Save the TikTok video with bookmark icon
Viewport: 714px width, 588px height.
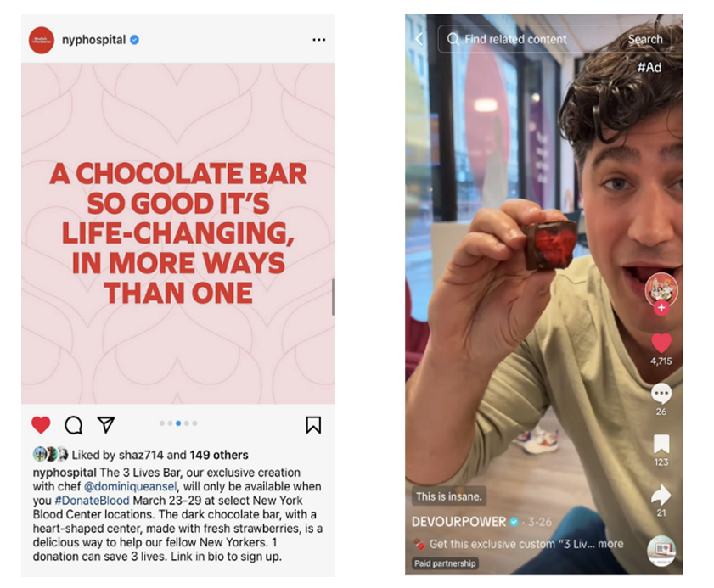coord(661,445)
